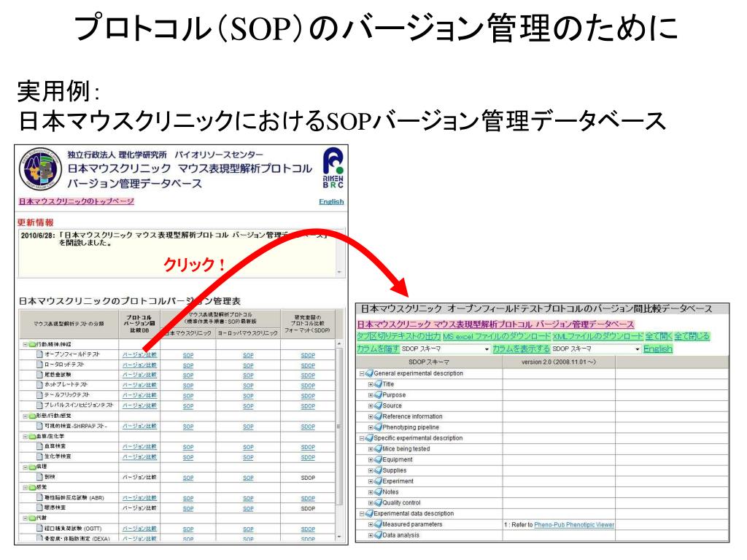Select the 経口糖負荷試験 (OGTT) row
This screenshot has width=747, height=560.
point(177,529)
